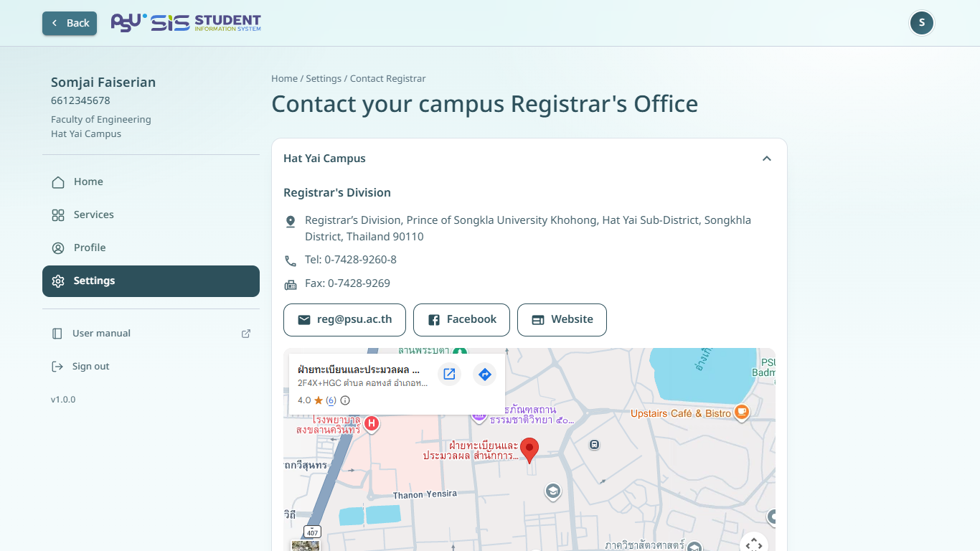The width and height of the screenshot is (980, 551).
Task: Click the external link icon beside User manual
Action: (246, 334)
